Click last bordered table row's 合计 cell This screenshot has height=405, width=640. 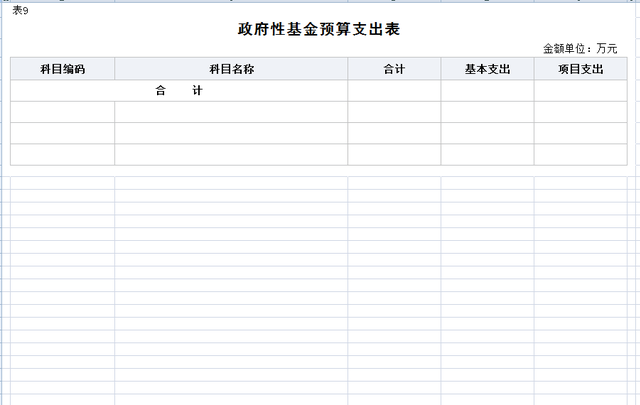pyautogui.click(x=394, y=154)
